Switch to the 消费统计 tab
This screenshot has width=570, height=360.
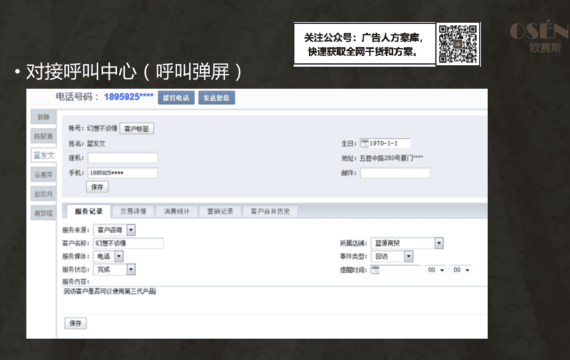177,211
